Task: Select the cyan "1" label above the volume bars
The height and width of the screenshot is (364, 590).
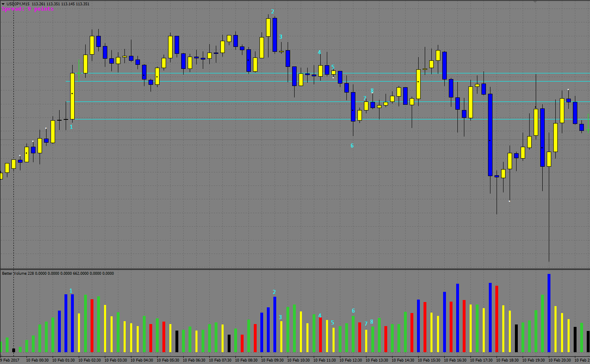Action: click(71, 291)
